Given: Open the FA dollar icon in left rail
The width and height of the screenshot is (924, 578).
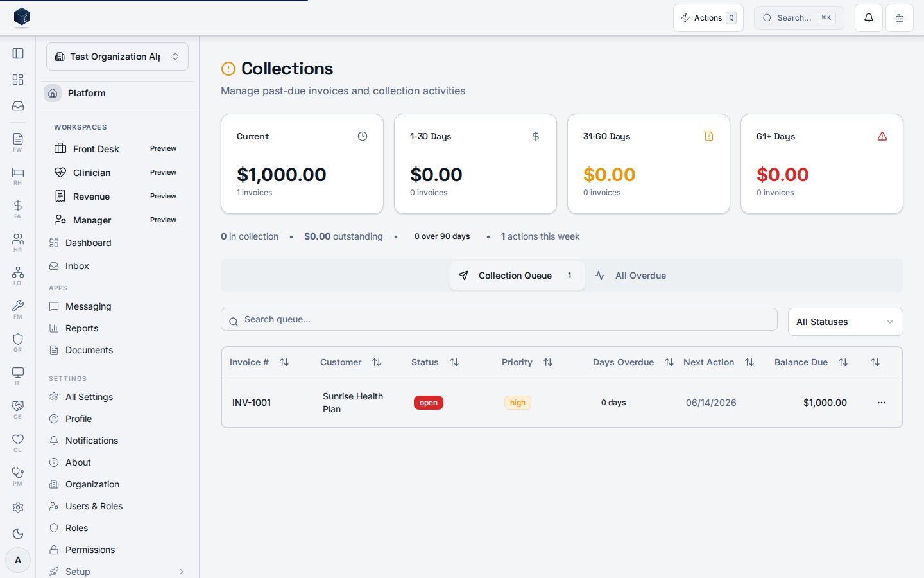Looking at the screenshot, I should pyautogui.click(x=18, y=208).
